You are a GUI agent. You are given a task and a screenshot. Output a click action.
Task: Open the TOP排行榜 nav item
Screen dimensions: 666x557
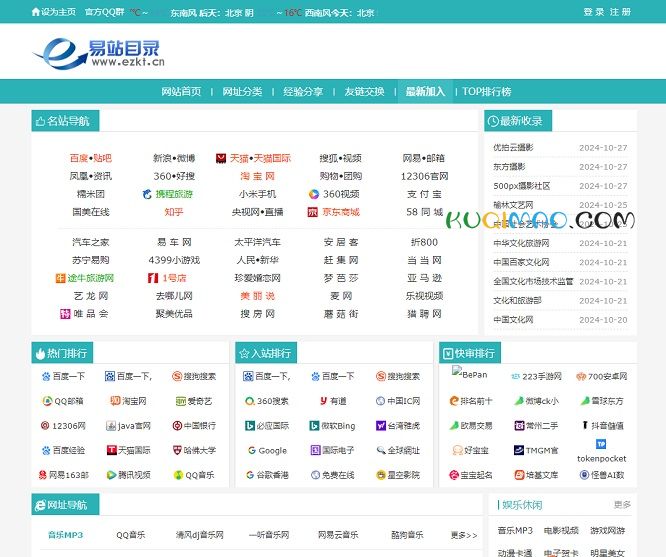486,91
